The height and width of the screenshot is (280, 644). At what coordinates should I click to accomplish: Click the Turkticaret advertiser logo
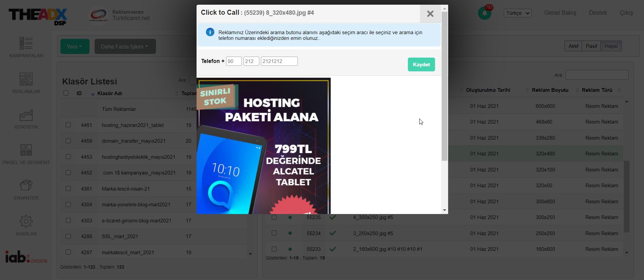pyautogui.click(x=99, y=15)
